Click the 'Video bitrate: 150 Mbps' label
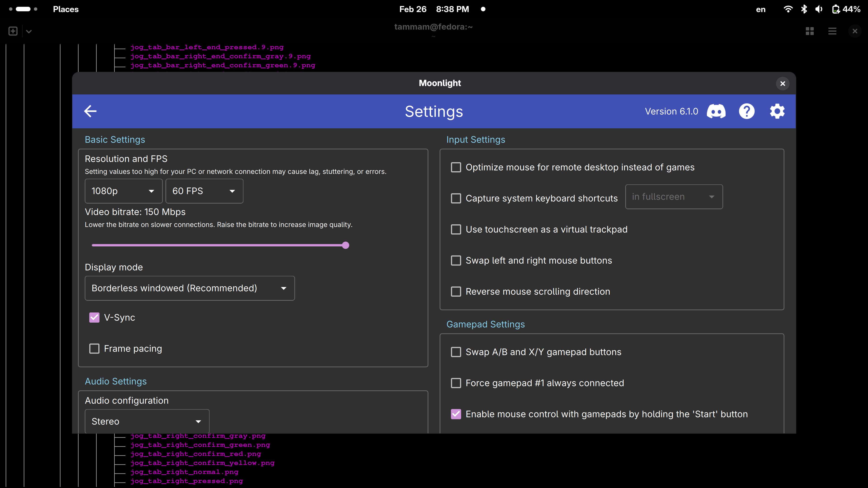Screen dimensions: 868x488 [x=135, y=211]
